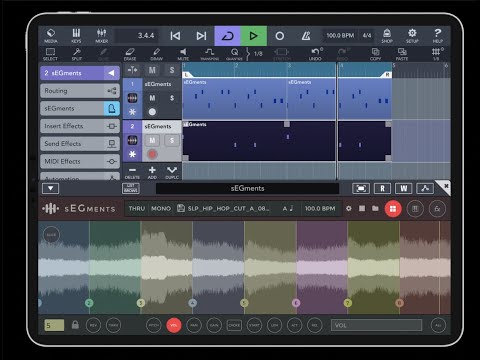The image size is (480, 360).
Task: Add a new track
Action: pos(152,172)
